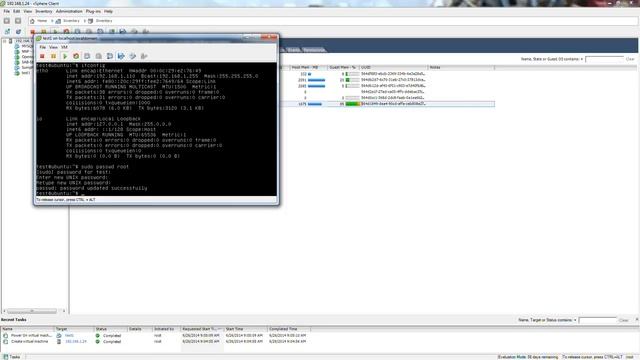Image resolution: width=640 pixels, height=360 pixels.
Task: Open Edit menu in vSphere Client
Action: coord(16,11)
